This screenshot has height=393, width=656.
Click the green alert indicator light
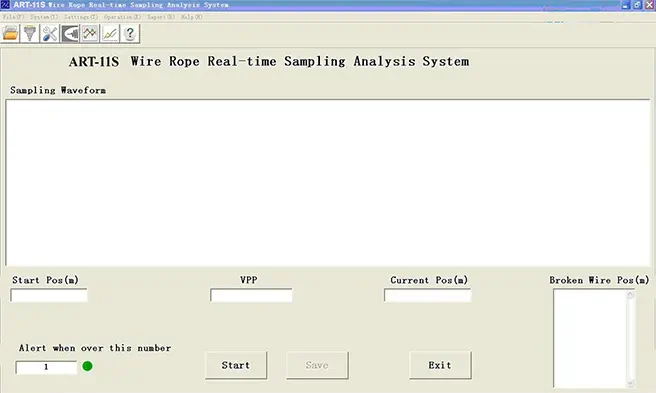coord(87,366)
